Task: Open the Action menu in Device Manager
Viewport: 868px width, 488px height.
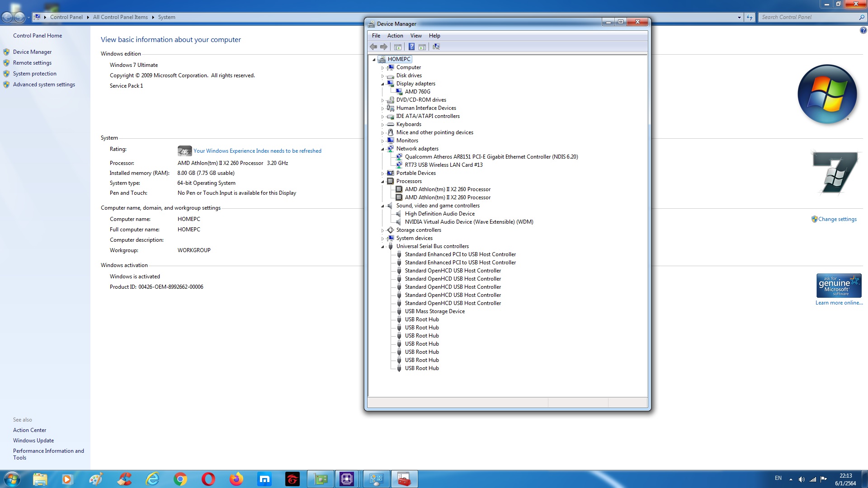Action: point(395,36)
